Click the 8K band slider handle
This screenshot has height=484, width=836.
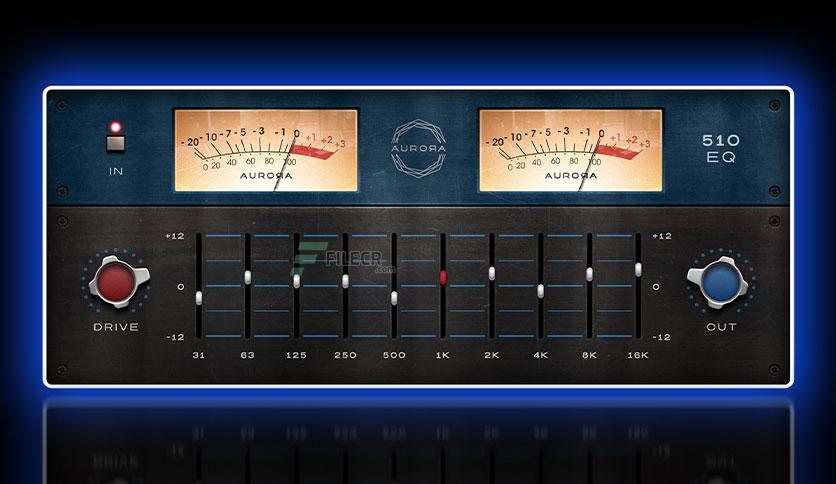pyautogui.click(x=589, y=274)
